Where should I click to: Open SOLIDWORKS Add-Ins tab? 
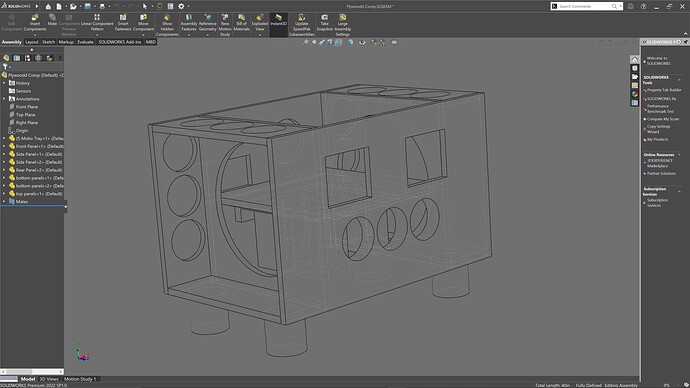pyautogui.click(x=120, y=42)
